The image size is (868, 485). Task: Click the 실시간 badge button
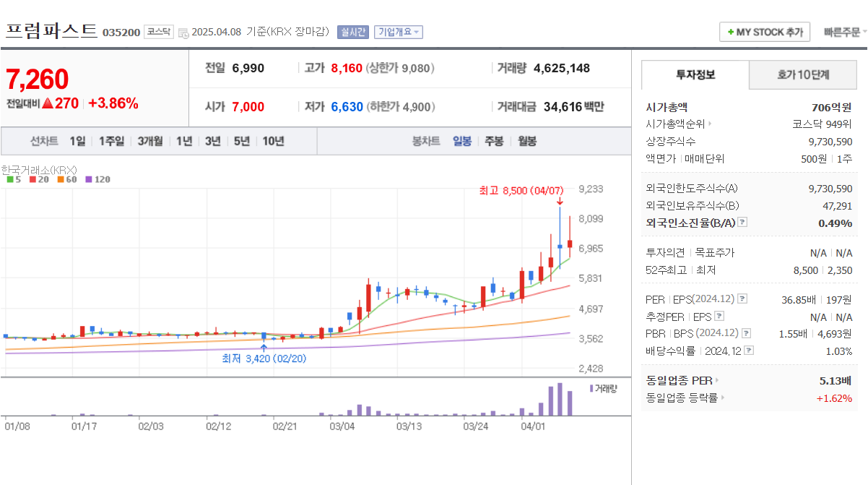(x=352, y=32)
